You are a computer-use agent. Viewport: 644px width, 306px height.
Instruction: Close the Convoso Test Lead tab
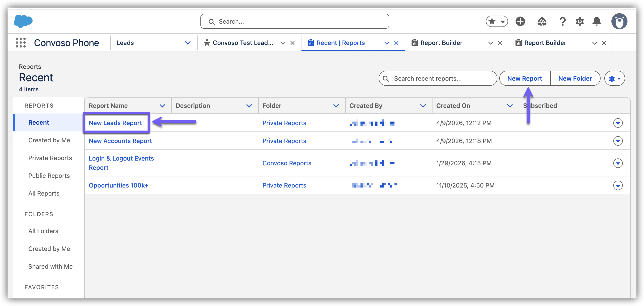point(292,43)
